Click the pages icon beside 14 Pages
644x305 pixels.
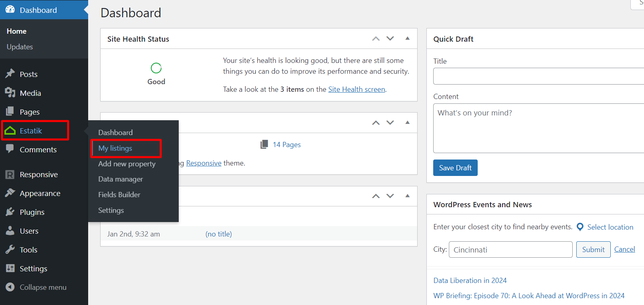click(x=264, y=144)
